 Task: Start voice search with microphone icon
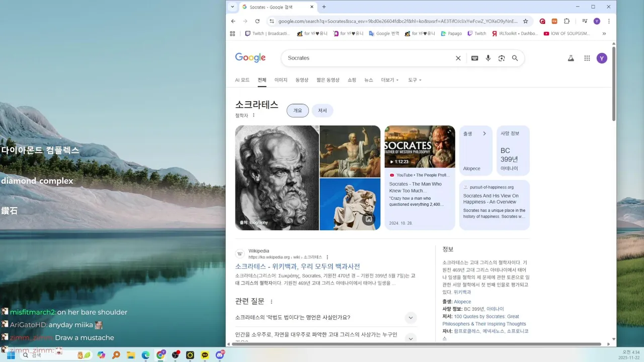pos(488,58)
